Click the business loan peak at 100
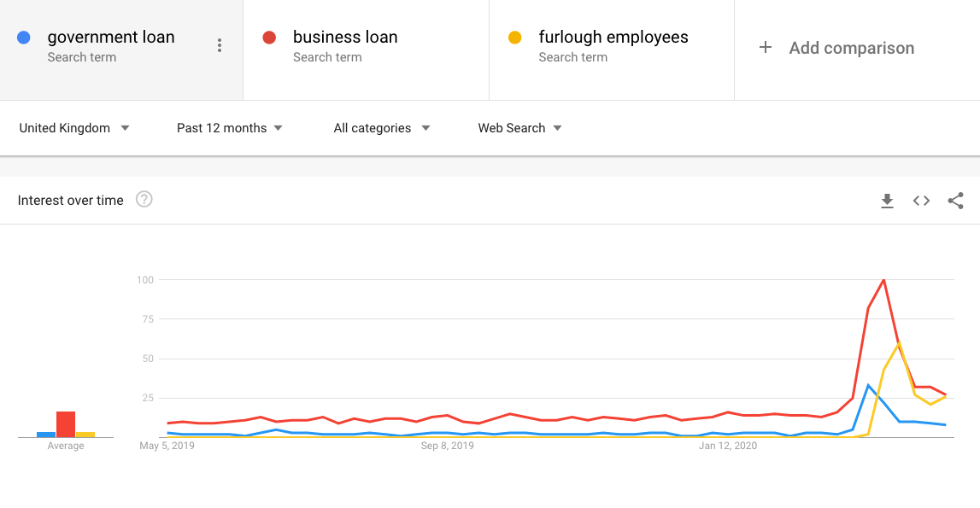 (883, 280)
